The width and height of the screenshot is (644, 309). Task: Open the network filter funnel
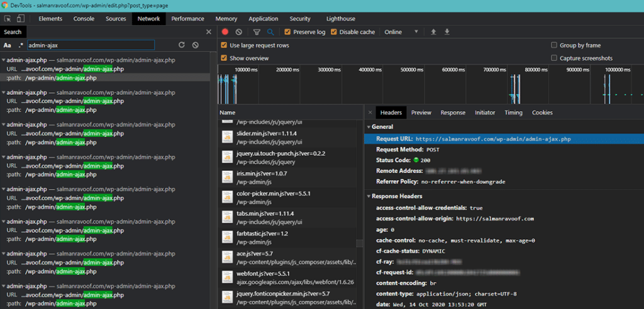coord(257,32)
